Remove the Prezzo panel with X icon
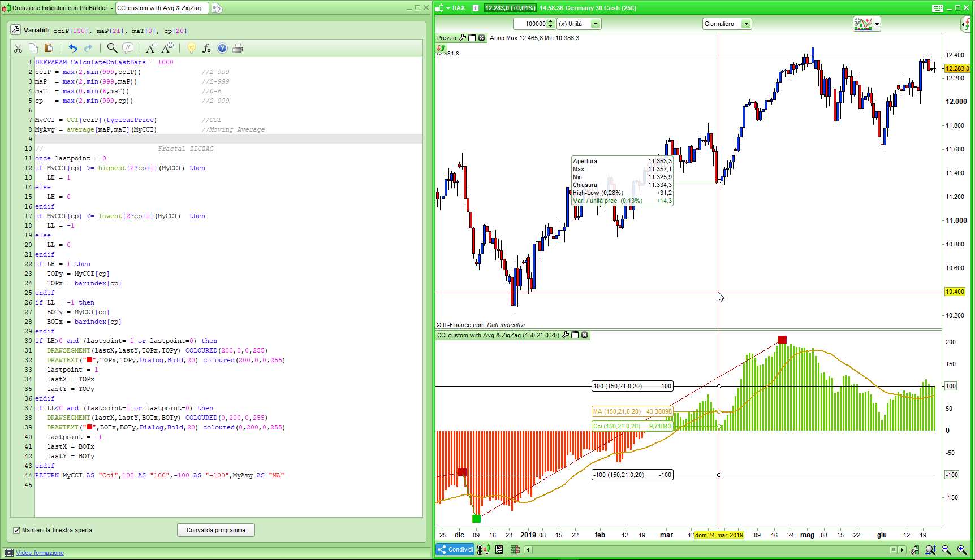 [482, 38]
